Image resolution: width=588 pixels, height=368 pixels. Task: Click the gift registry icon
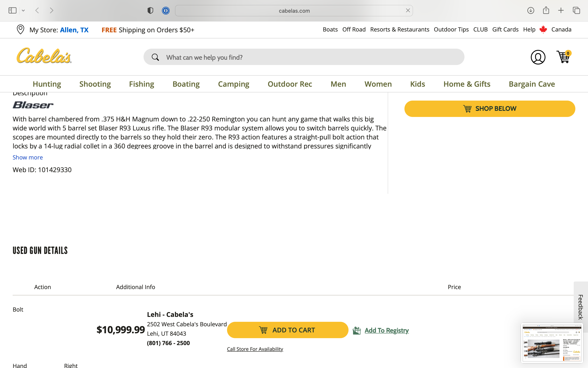point(357,331)
